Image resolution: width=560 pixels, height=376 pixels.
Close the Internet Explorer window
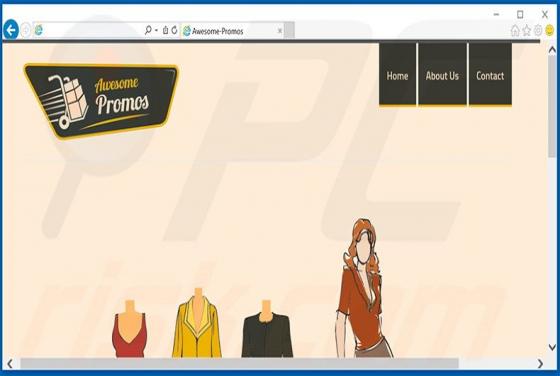click(545, 15)
